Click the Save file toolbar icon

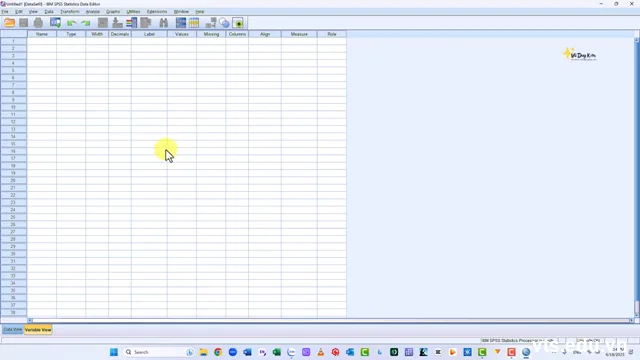click(24, 23)
